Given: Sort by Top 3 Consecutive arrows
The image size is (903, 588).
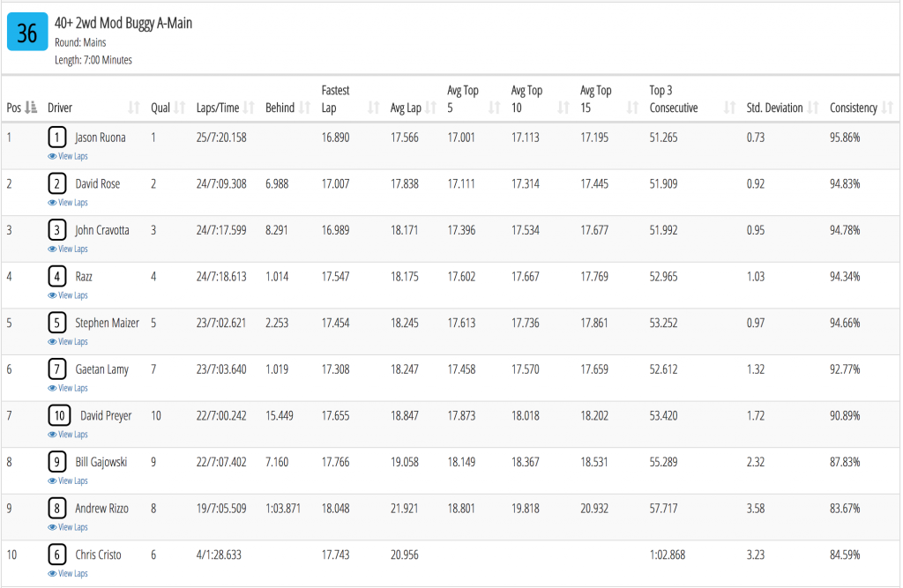Looking at the screenshot, I should 729,108.
